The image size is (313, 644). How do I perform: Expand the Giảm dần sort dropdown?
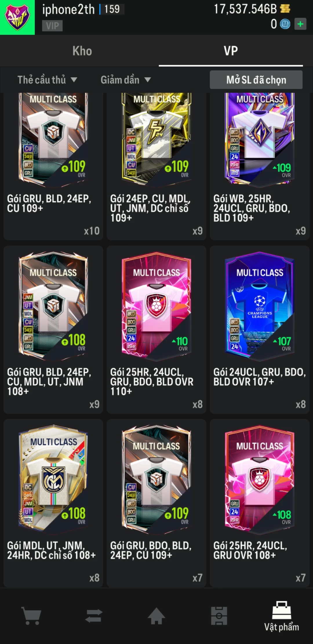coord(126,79)
